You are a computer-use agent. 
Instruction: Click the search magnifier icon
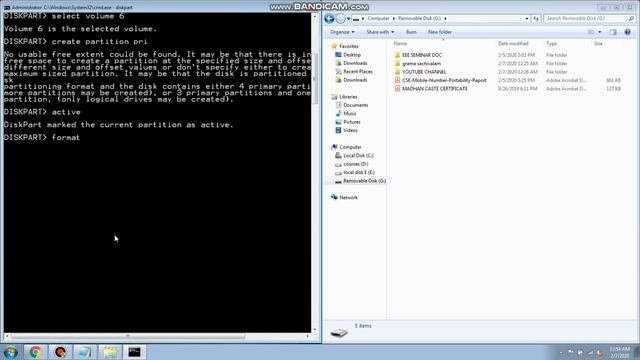[x=631, y=18]
